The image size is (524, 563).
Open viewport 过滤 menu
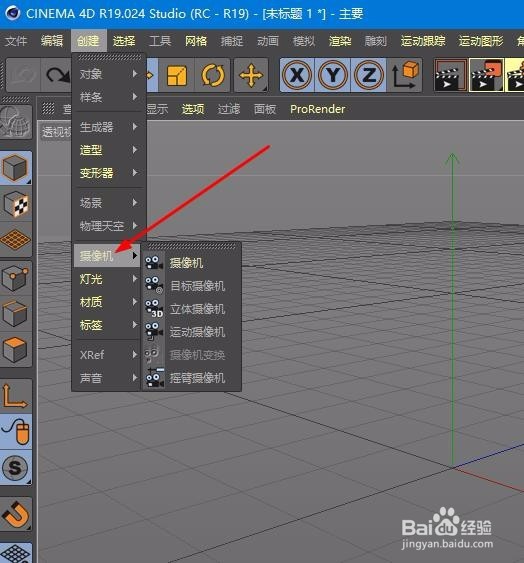pos(229,109)
